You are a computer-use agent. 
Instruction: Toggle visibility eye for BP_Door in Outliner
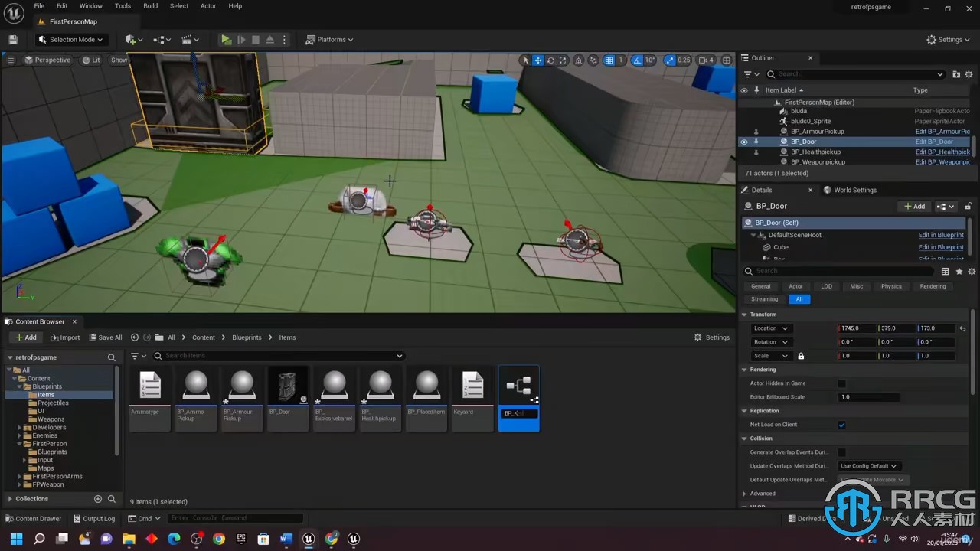[743, 142]
